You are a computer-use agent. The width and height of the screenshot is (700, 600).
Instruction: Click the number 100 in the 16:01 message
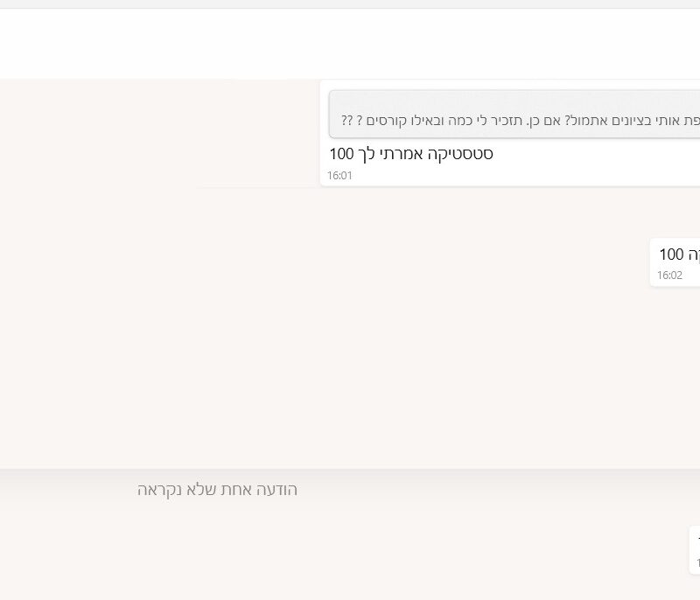(x=341, y=154)
